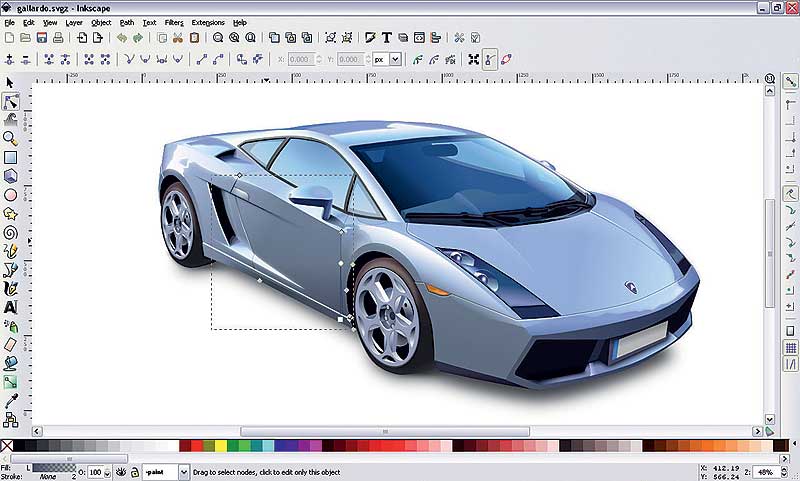Screen dimensions: 800x481
Task: Select the Dropper color picker tool
Action: pos(10,401)
